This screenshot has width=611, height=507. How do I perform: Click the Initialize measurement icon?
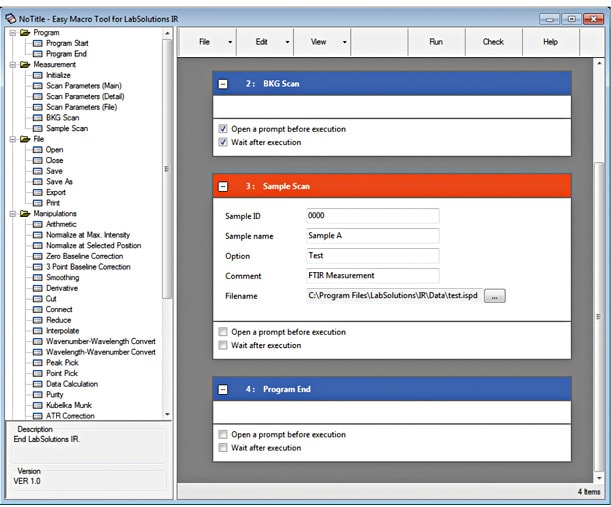[x=37, y=75]
